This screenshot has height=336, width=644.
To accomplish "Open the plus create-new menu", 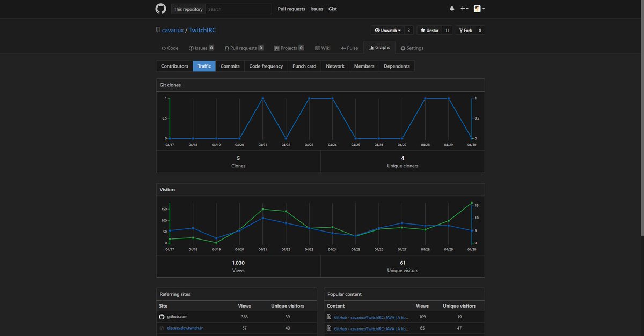I will [x=464, y=9].
